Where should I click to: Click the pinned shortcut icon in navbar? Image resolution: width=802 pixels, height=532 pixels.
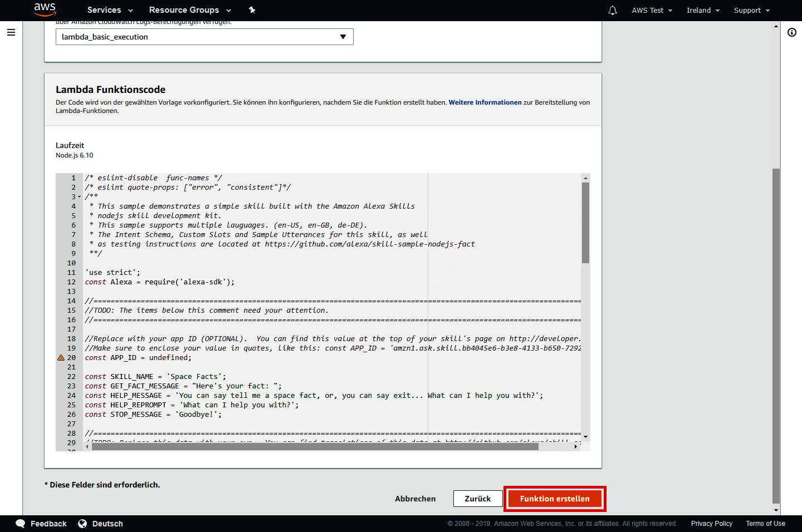coord(252,10)
